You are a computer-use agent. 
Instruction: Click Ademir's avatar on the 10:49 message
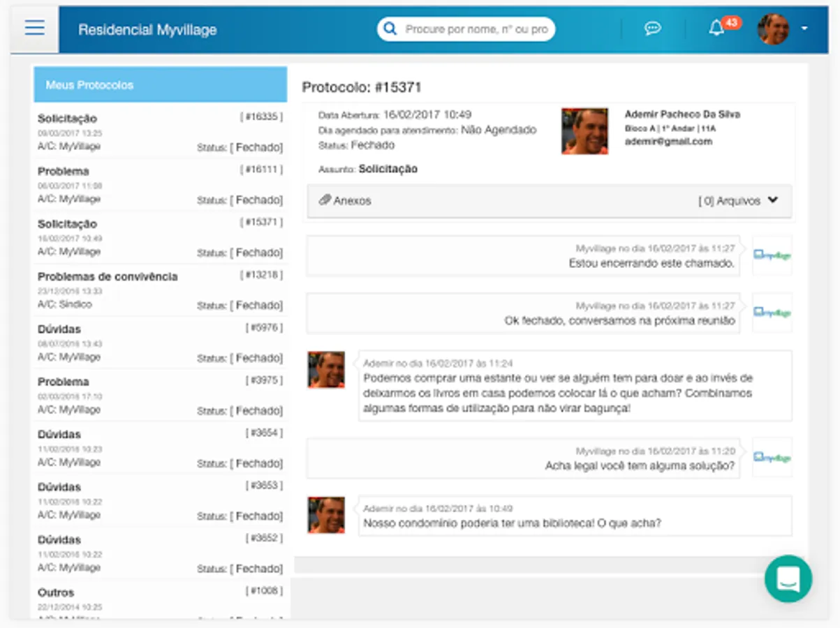click(327, 515)
